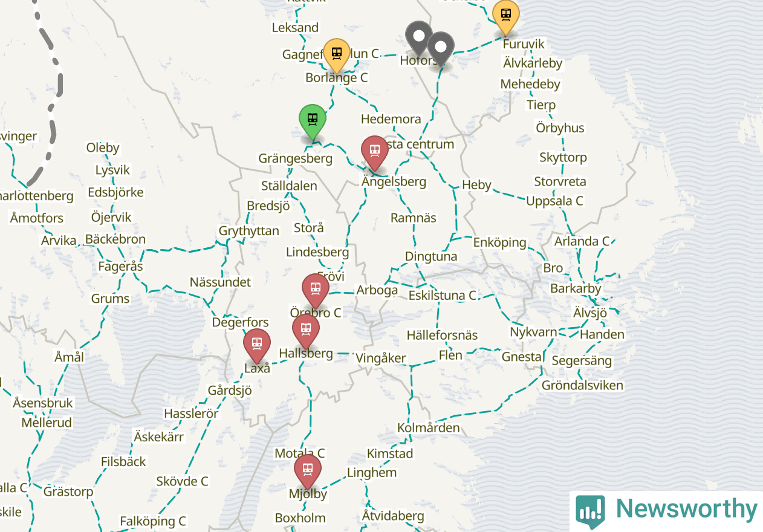Select the Kolmården place label
763x532 pixels.
[x=428, y=428]
